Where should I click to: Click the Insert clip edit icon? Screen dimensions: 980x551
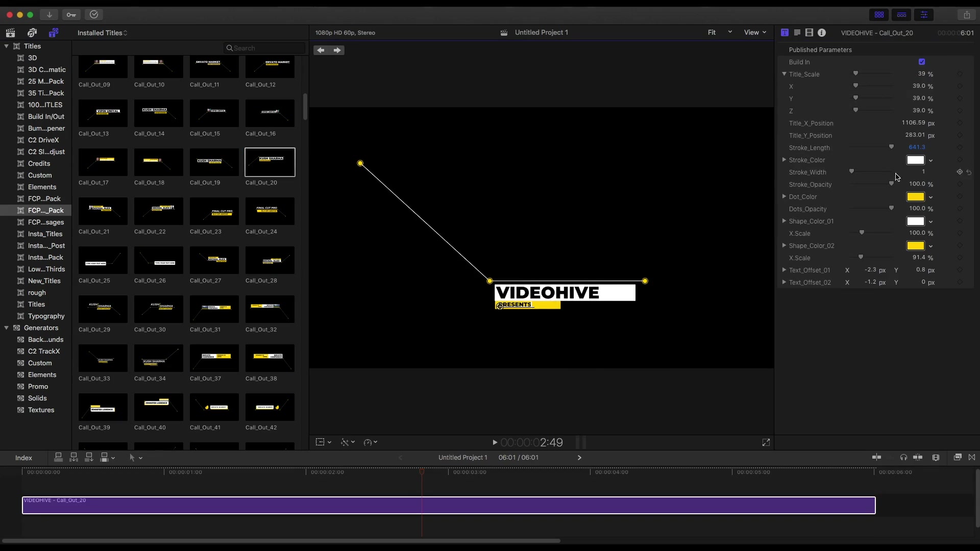click(x=74, y=458)
